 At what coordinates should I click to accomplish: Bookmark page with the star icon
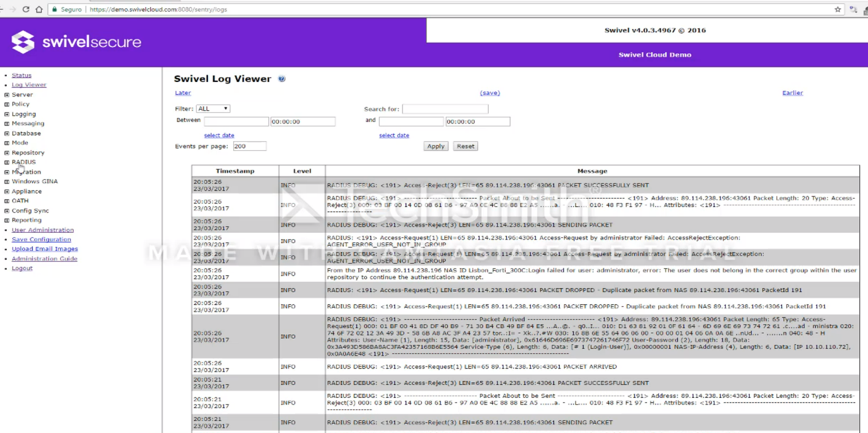[837, 9]
